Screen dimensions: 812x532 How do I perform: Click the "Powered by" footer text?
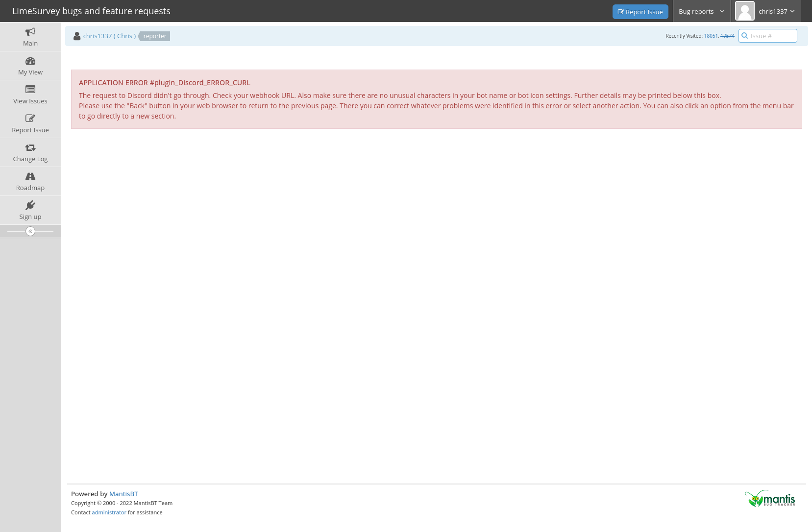pyautogui.click(x=89, y=494)
